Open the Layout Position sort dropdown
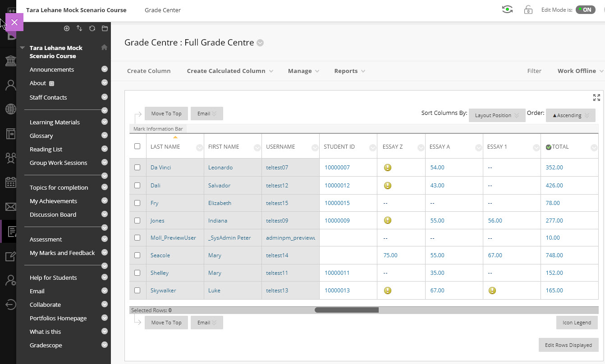The image size is (605, 364). 497,115
